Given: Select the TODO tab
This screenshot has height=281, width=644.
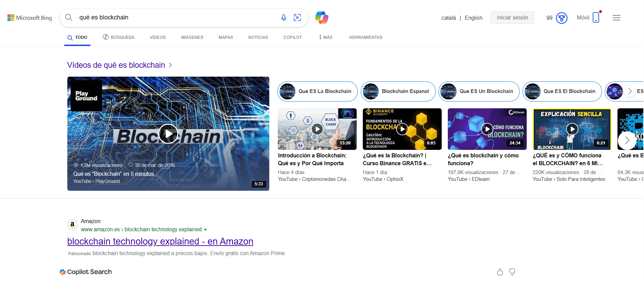Looking at the screenshot, I should coord(78,37).
